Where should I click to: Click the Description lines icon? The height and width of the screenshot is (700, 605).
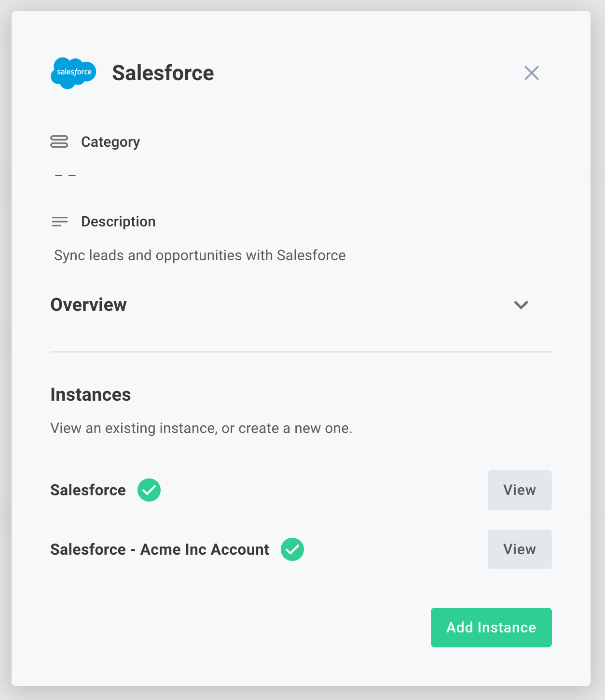tap(59, 222)
